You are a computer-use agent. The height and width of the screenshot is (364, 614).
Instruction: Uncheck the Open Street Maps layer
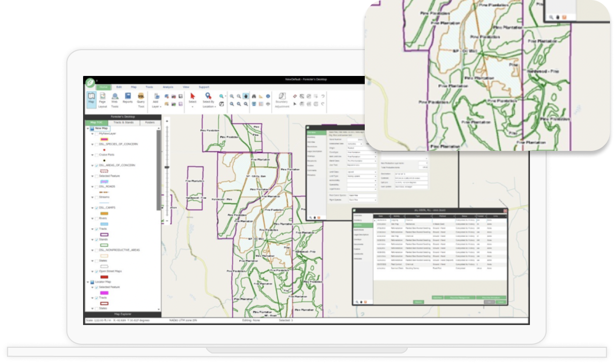[96, 271]
